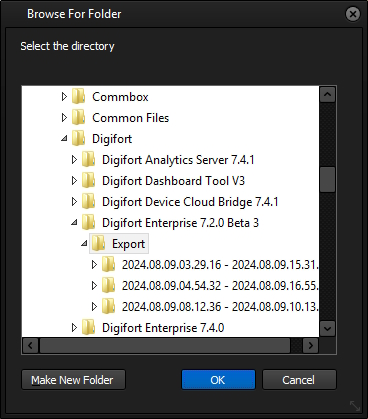This screenshot has height=419, width=368.
Task: Select the Common Files folder name
Action: coord(130,118)
